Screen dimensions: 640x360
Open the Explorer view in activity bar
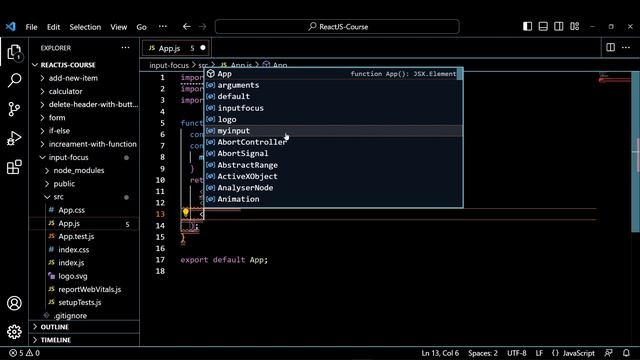coord(14,52)
